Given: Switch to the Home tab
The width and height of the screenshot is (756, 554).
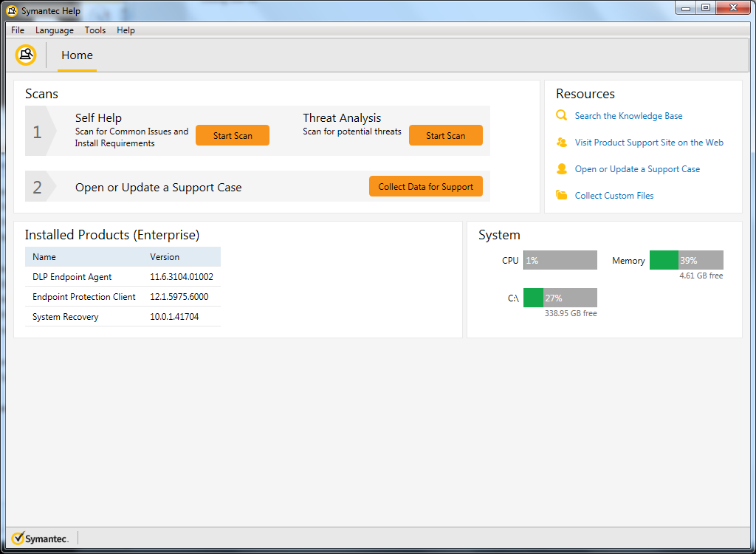Looking at the screenshot, I should pos(77,55).
